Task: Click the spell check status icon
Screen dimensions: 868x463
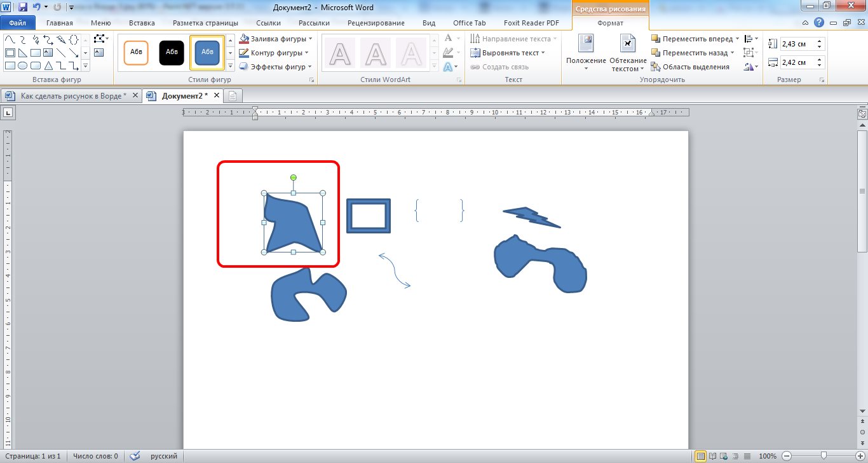Action: pos(134,456)
